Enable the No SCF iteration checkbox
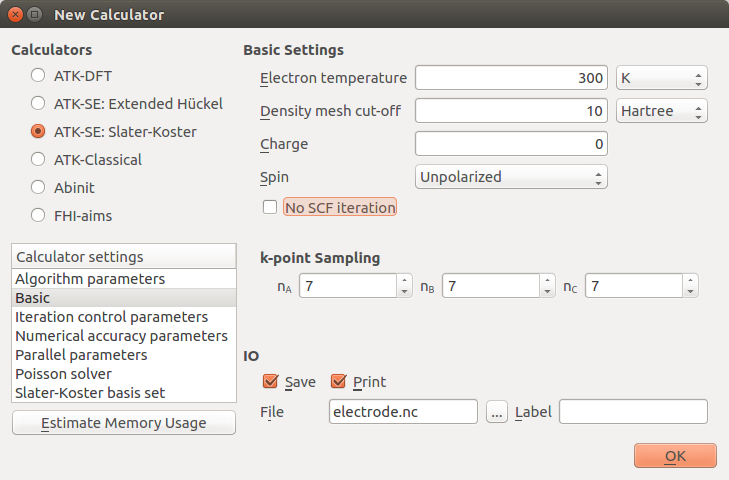Viewport: 729px width, 480px height. pyautogui.click(x=270, y=207)
